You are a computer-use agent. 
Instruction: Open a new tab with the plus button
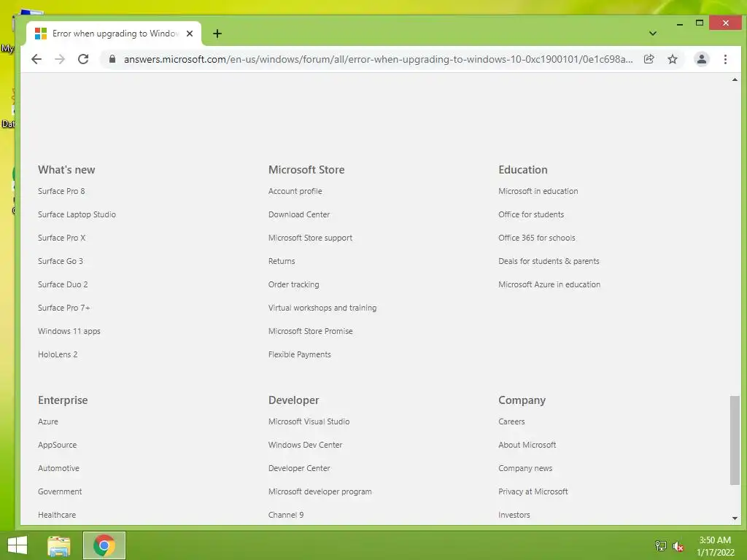[x=217, y=34]
